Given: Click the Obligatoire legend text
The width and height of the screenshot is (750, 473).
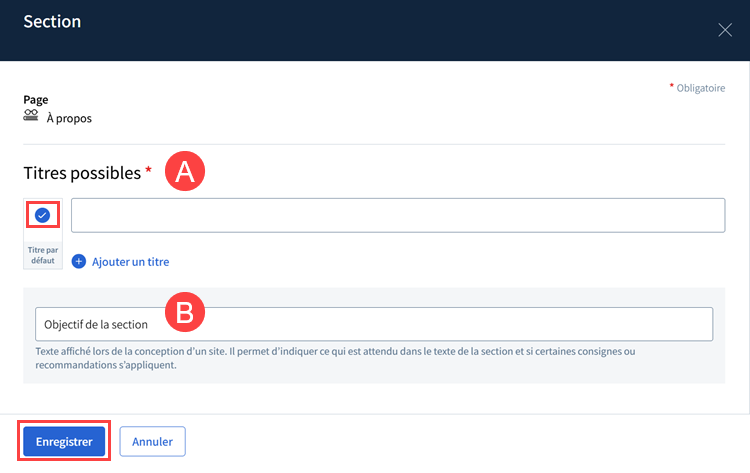Looking at the screenshot, I should [x=701, y=88].
